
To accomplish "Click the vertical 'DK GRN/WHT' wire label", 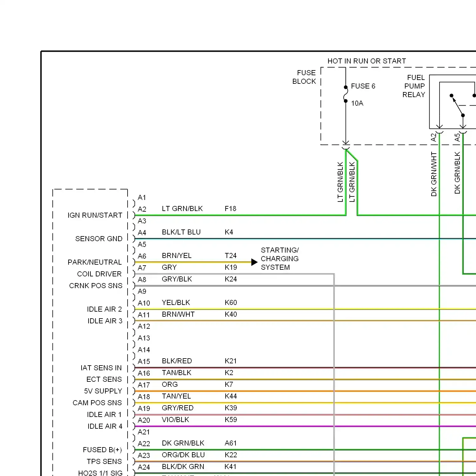I will (x=434, y=174).
